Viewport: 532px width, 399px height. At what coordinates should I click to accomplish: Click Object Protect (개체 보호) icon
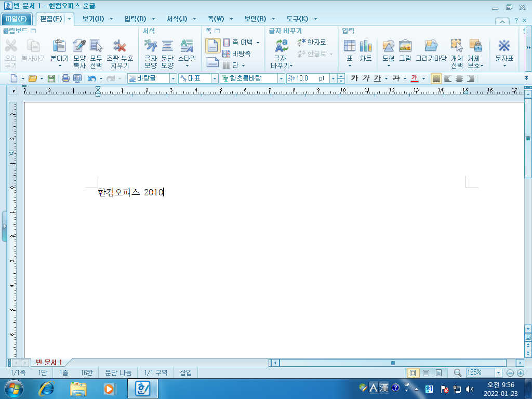pyautogui.click(x=475, y=46)
